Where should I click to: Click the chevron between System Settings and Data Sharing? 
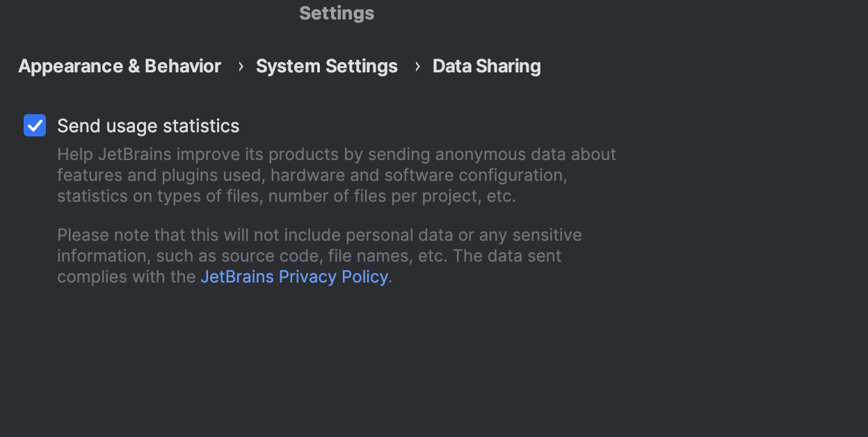[417, 66]
